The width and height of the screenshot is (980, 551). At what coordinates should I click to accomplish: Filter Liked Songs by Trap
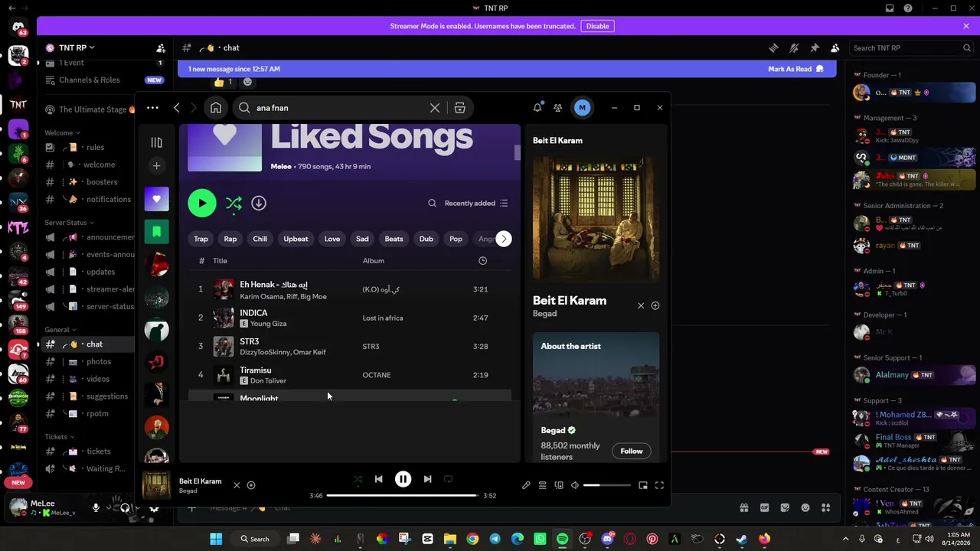point(201,239)
